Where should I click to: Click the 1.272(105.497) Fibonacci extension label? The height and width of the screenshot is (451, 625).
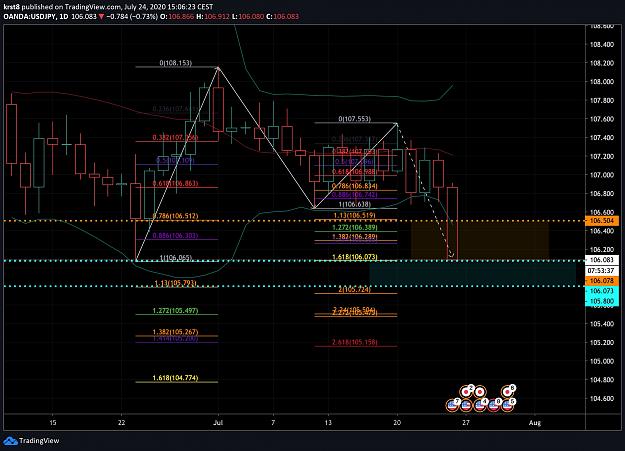pyautogui.click(x=175, y=311)
